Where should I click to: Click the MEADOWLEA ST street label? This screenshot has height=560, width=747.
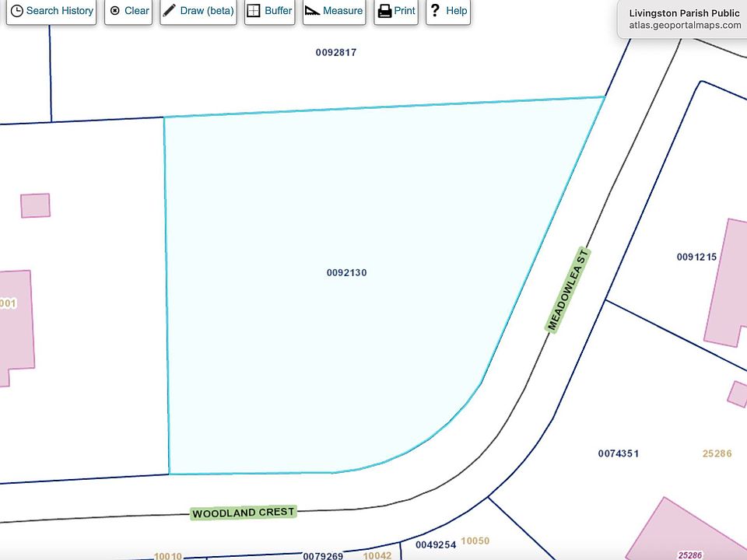568,290
